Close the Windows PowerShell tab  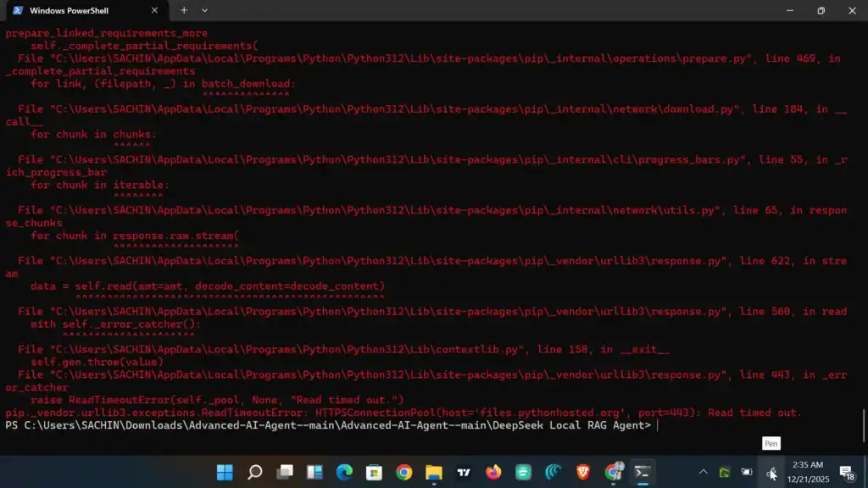point(153,10)
